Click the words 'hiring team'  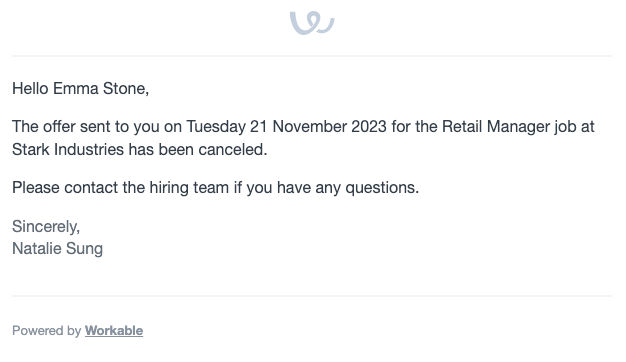tap(189, 187)
